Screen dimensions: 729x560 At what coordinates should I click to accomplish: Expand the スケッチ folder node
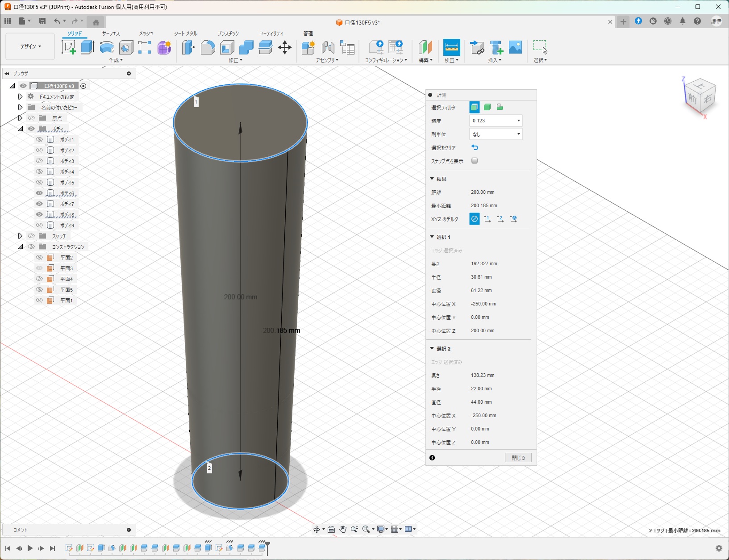(x=20, y=236)
